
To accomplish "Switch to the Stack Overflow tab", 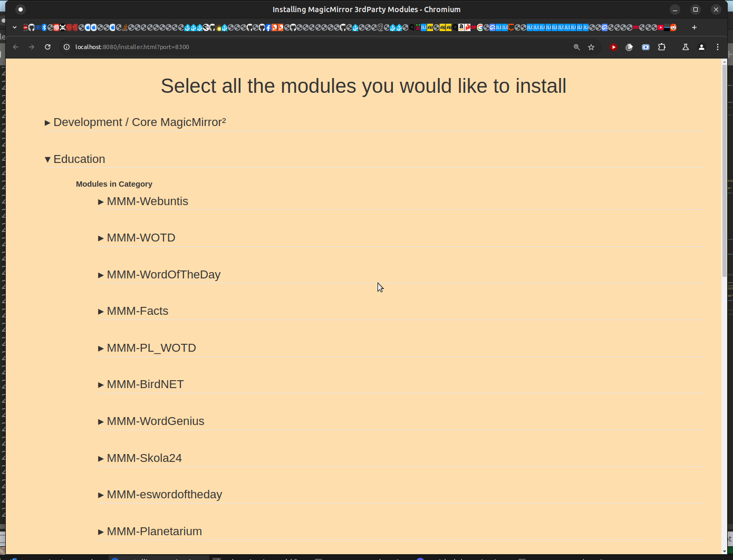I will 125,27.
